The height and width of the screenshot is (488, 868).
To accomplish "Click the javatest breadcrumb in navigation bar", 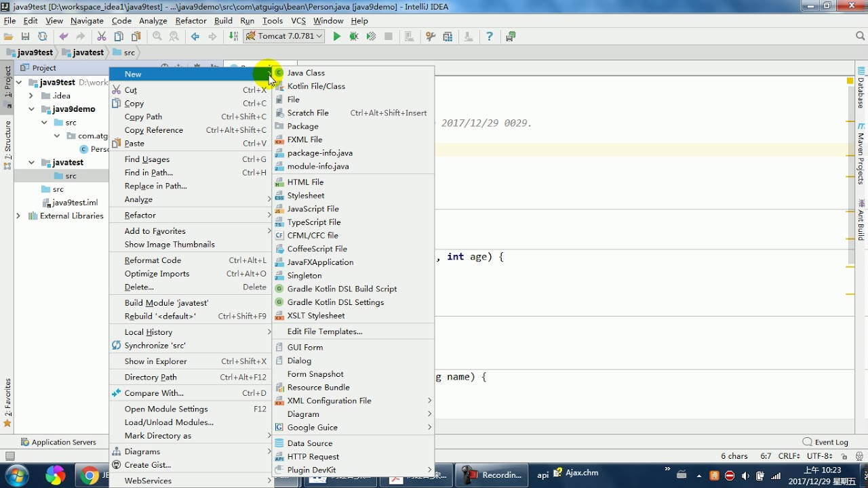I will (83, 52).
